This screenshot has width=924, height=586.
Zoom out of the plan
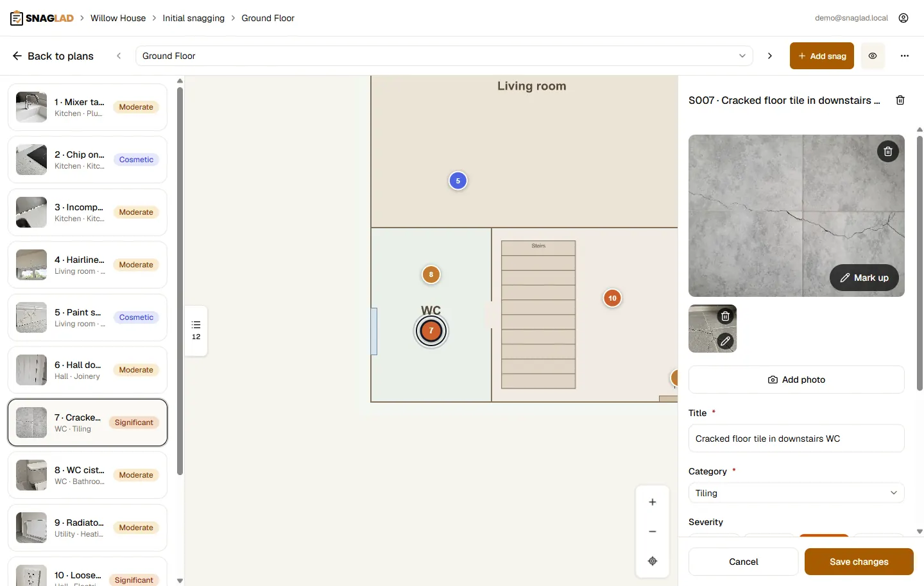click(653, 532)
